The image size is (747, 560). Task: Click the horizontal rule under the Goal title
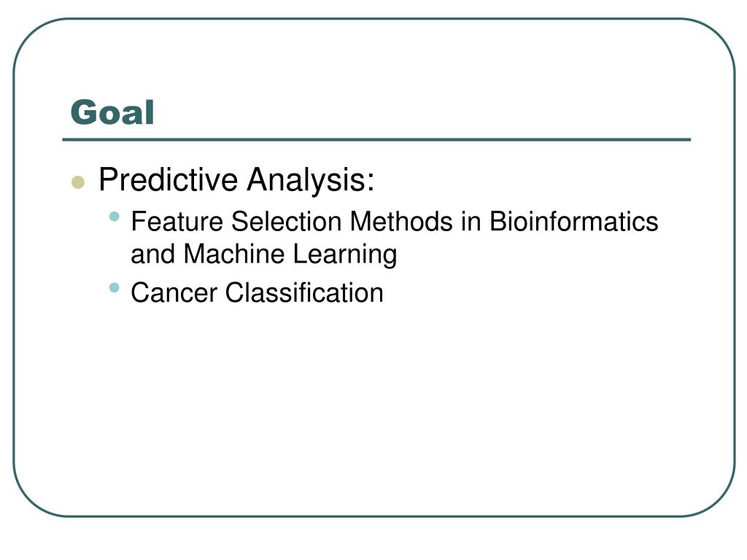tap(376, 139)
